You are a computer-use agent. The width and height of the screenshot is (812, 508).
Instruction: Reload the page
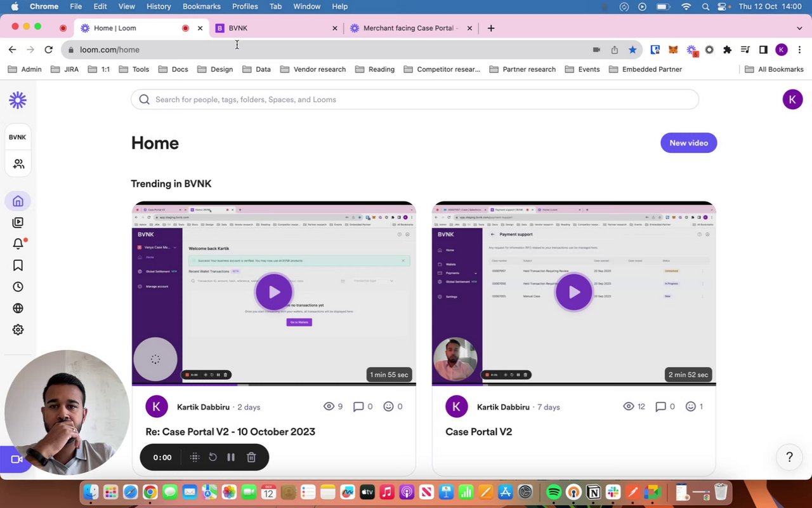[x=48, y=50]
